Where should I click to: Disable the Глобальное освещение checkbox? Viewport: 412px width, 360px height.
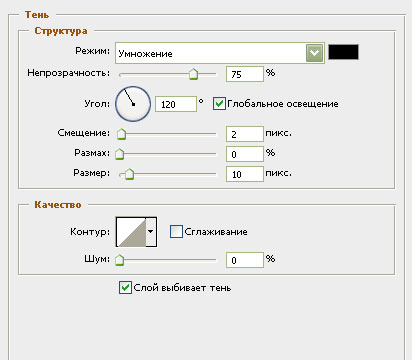coord(219,104)
